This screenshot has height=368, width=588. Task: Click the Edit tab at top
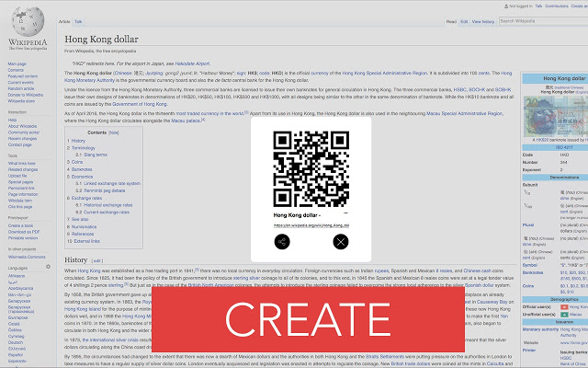(x=464, y=19)
